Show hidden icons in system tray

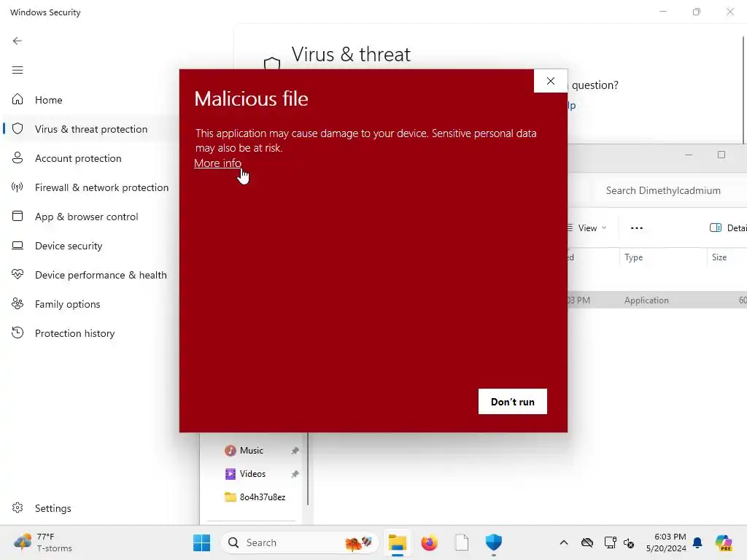564,542
